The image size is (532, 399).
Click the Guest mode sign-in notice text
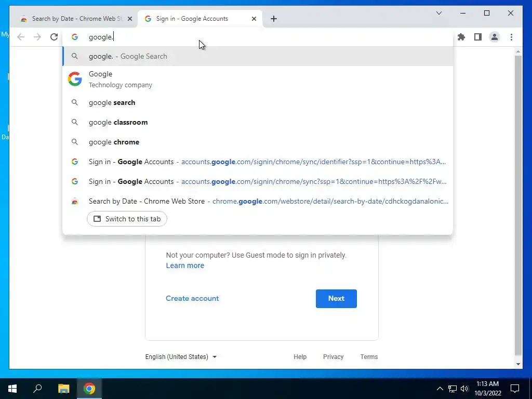click(256, 255)
